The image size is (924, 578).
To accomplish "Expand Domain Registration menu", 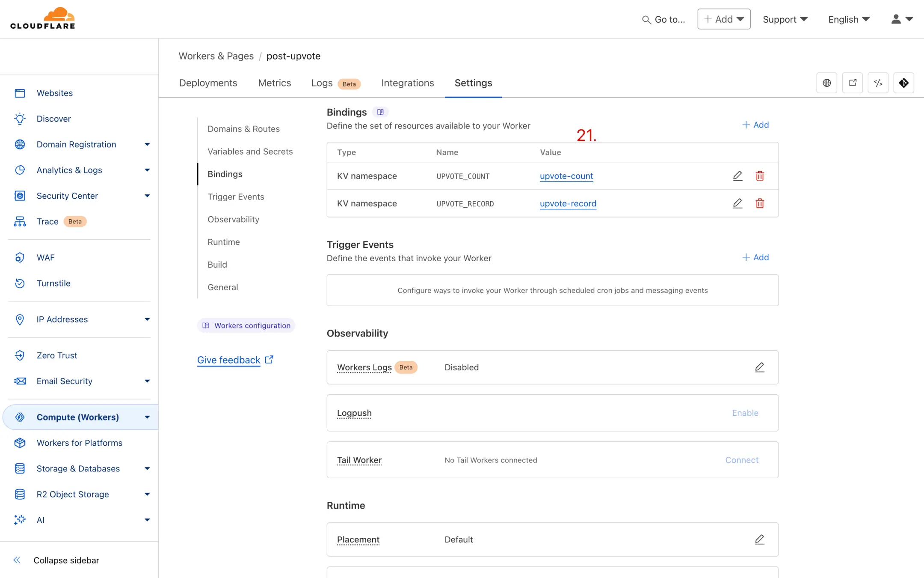I will click(147, 145).
